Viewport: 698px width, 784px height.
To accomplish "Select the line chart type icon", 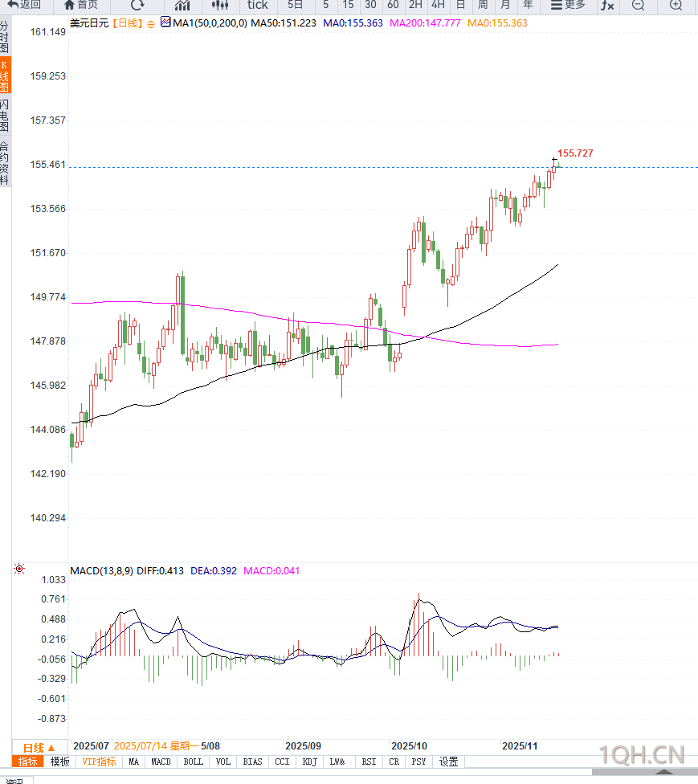I will pyautogui.click(x=182, y=5).
